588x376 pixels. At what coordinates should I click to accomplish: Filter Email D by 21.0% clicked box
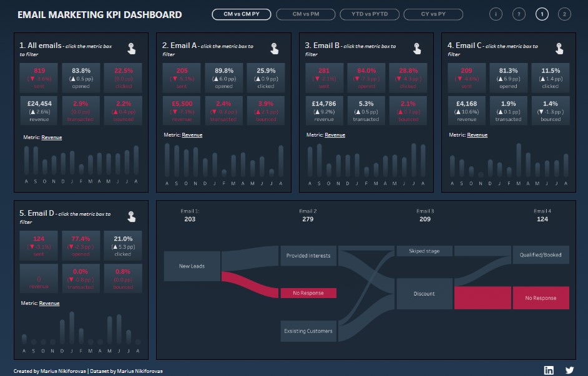pos(124,246)
